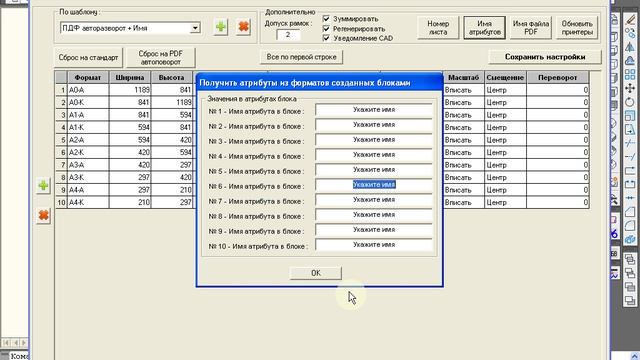Screen dimensions: 640x360
Task: Delete the template with the red cross icon
Action: (244, 27)
